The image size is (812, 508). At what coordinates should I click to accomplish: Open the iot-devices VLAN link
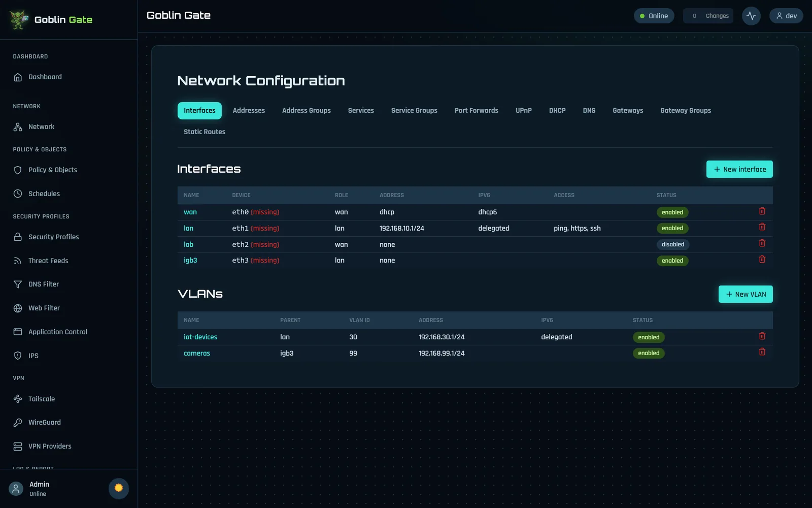(x=200, y=337)
